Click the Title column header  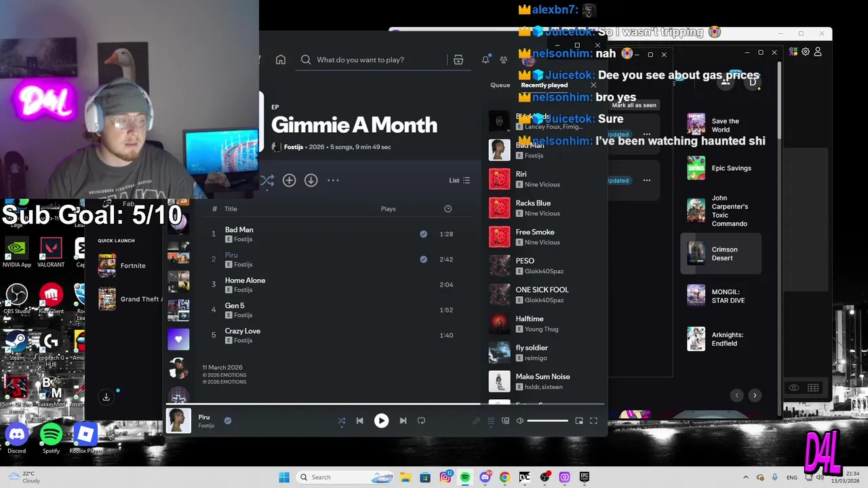pyautogui.click(x=231, y=209)
